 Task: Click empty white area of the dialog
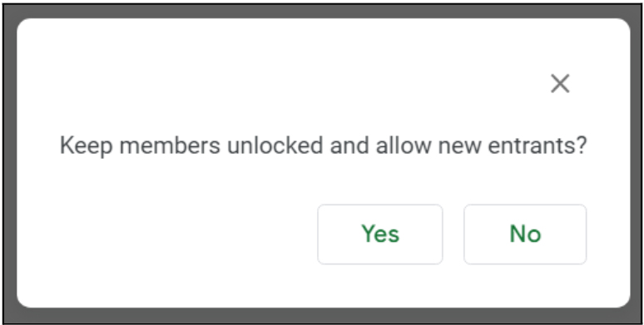pyautogui.click(x=164, y=234)
